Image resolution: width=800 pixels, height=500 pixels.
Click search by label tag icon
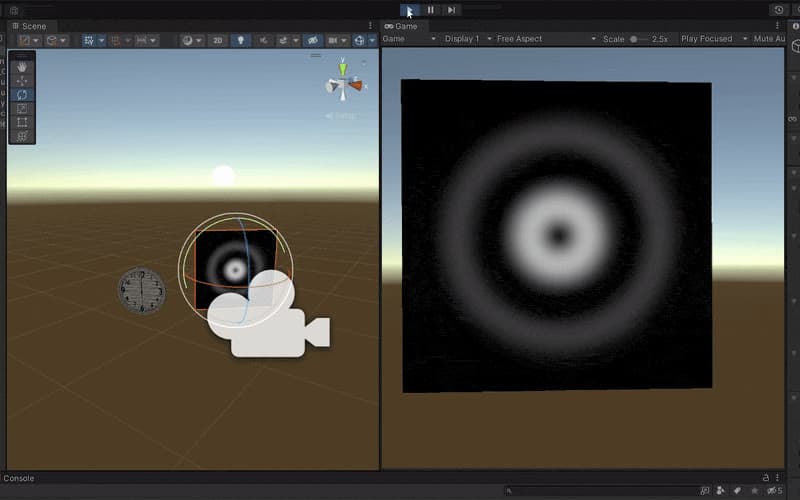(737, 491)
